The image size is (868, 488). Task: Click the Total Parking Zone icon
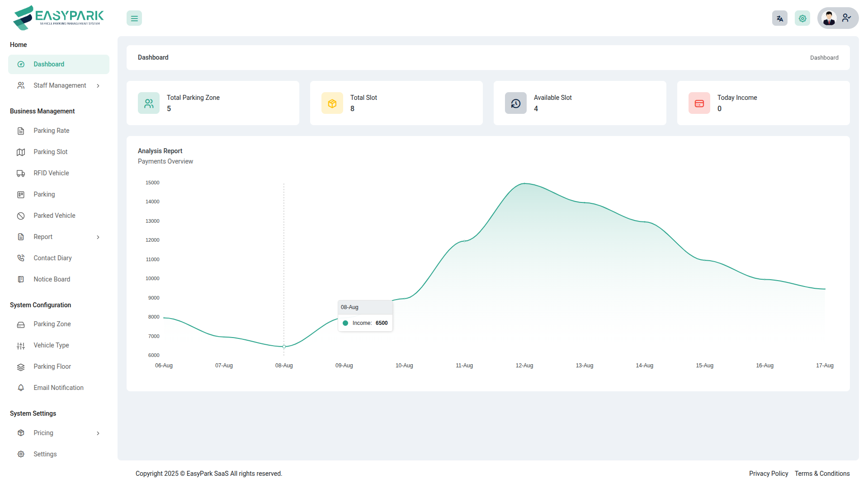149,103
